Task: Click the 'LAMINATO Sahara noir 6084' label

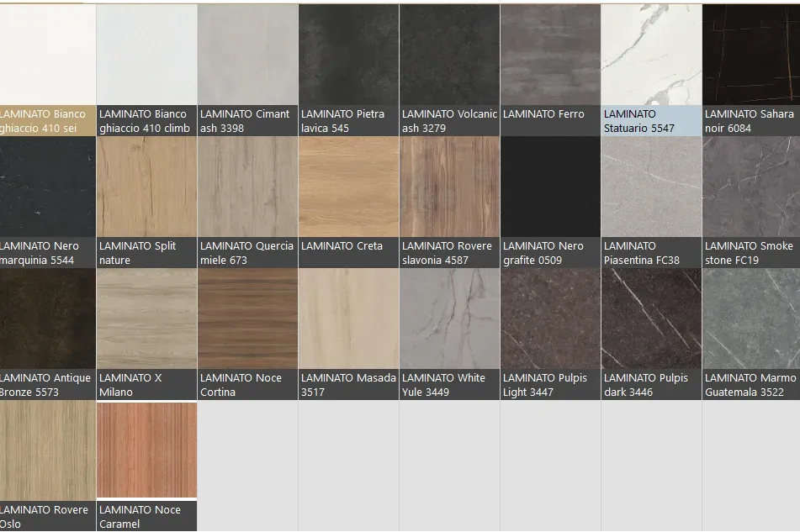Action: pos(751,121)
